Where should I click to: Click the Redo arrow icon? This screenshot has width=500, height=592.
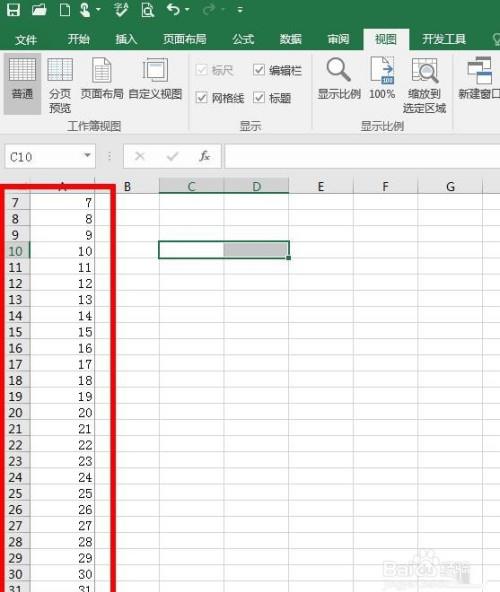(209, 9)
